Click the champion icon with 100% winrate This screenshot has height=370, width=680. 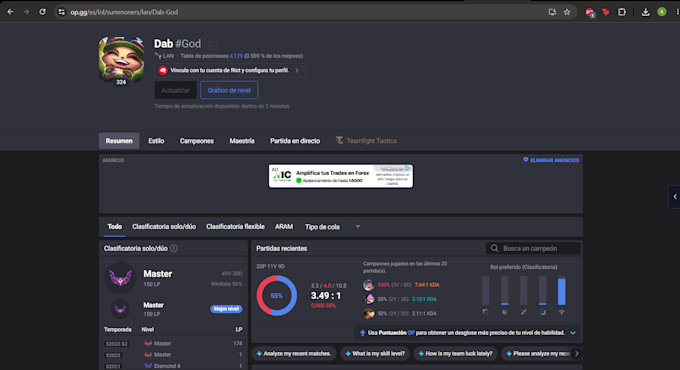click(369, 285)
